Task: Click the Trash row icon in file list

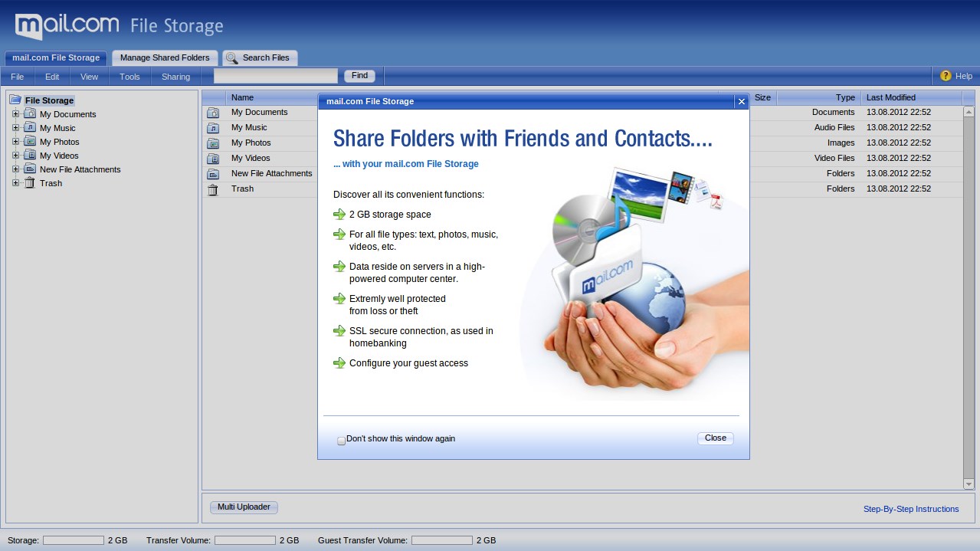Action: [213, 189]
